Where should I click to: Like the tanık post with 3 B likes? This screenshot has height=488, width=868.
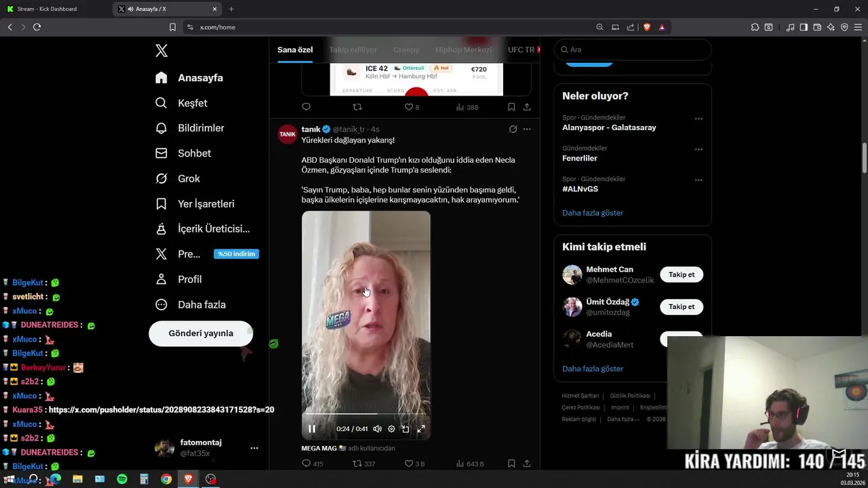(x=414, y=464)
